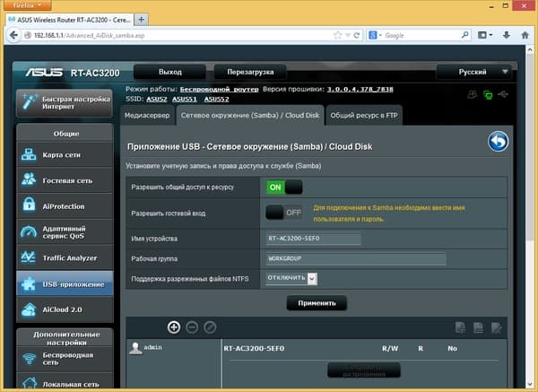Switch to Медиасервер tab
Screen dimensions: 538x392
[147, 116]
